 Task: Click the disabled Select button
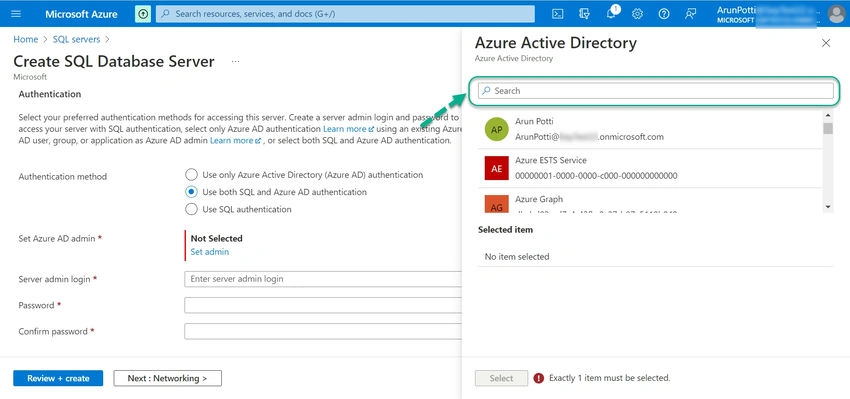501,378
